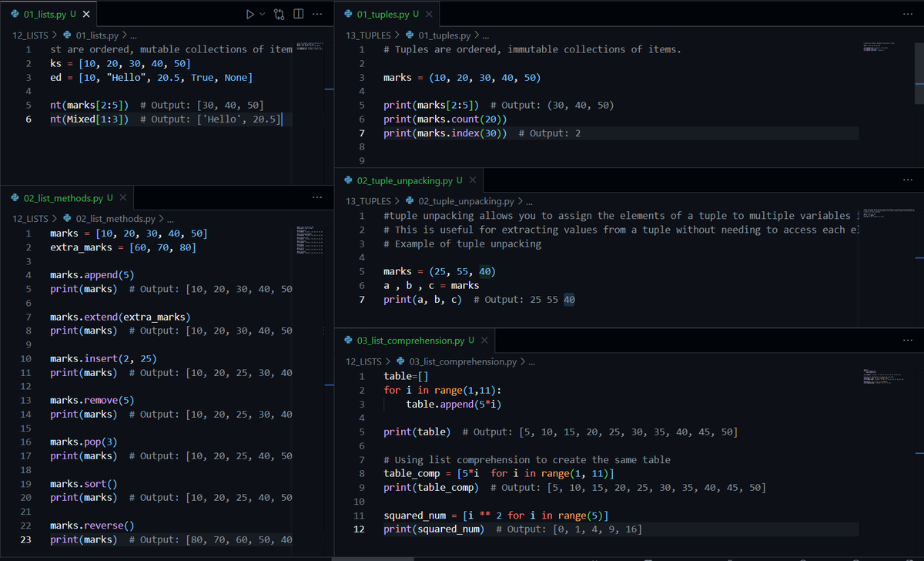Open More Actions menu in 02_list_methods.py group
Screen dimensions: 924x561
tap(316, 198)
